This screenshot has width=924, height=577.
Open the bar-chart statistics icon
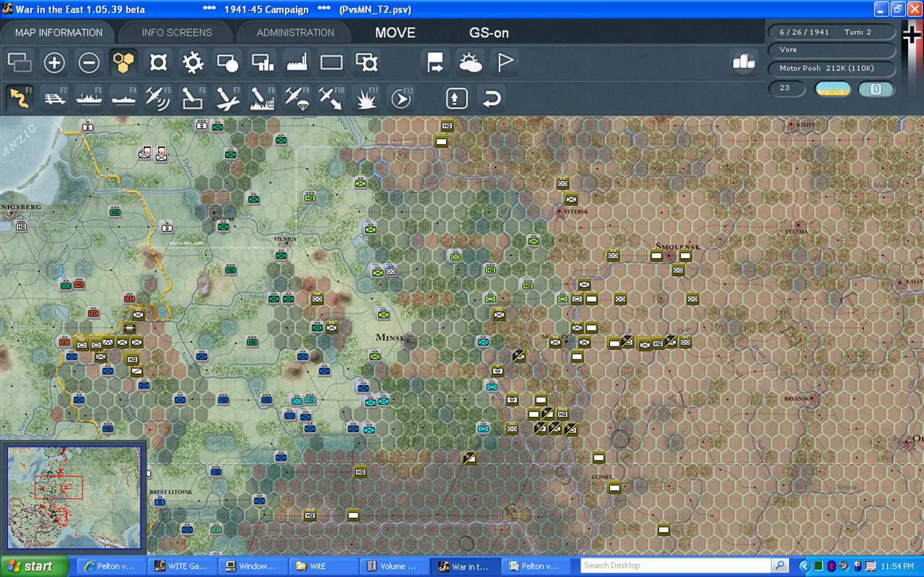tap(744, 62)
